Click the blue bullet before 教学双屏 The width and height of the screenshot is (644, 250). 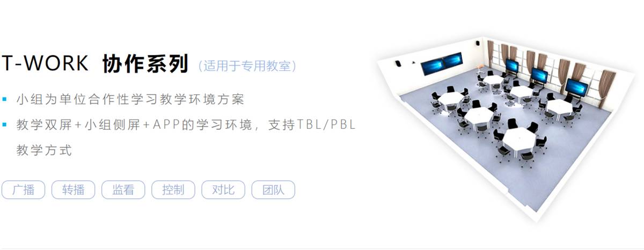point(4,125)
